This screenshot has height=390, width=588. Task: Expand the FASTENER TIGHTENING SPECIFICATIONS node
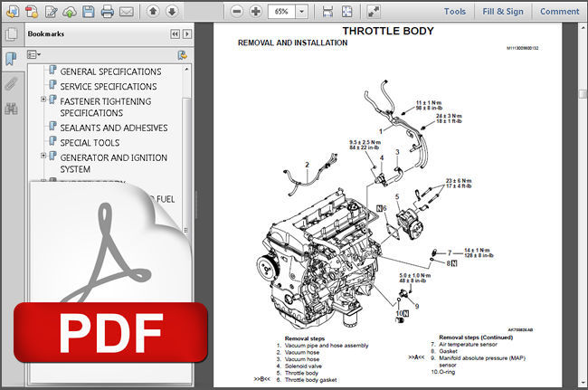point(43,100)
